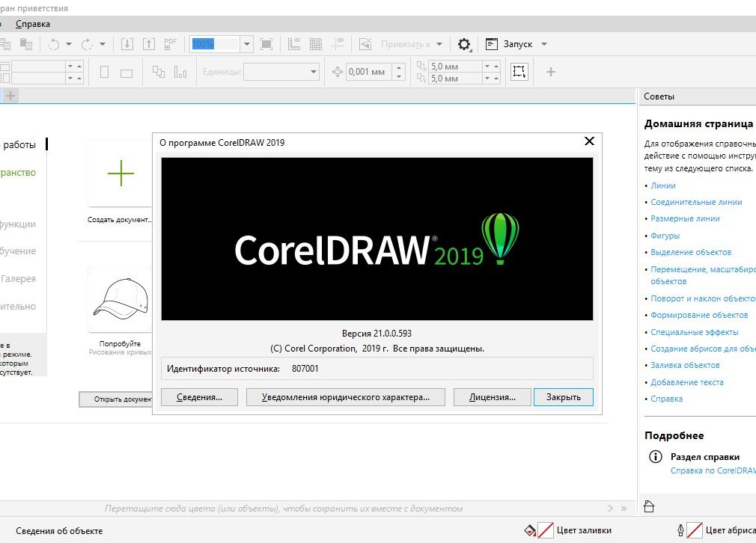Open the Формирование объектов link

(699, 315)
